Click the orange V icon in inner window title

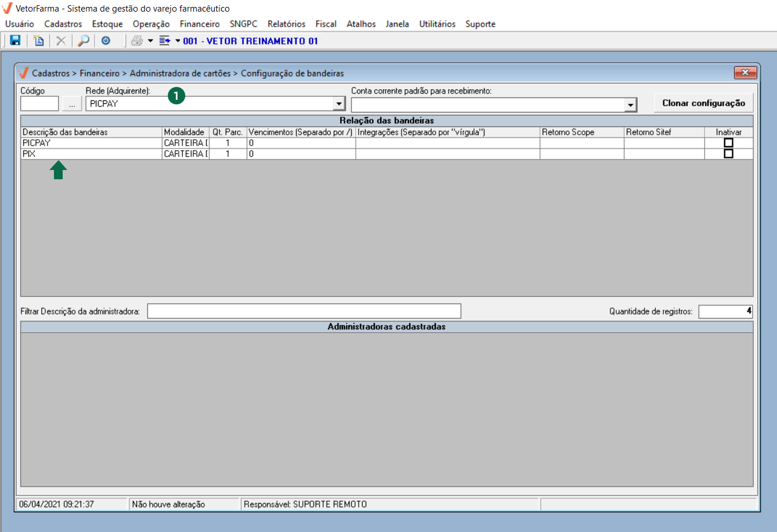(x=23, y=73)
